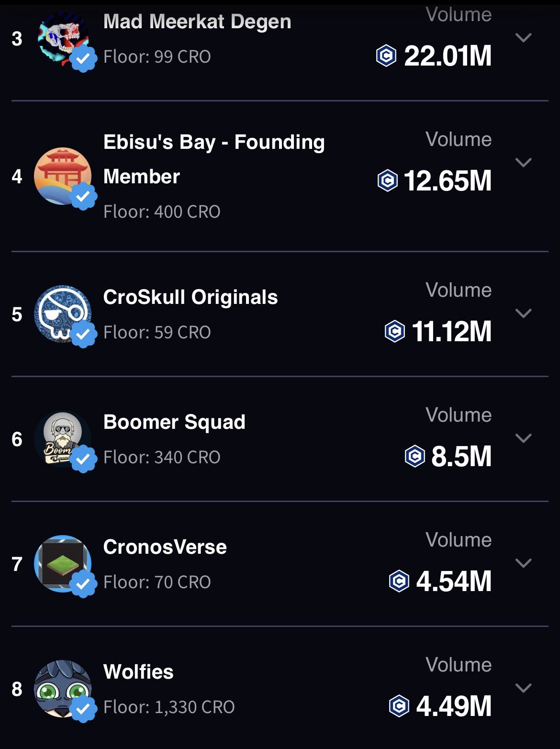Viewport: 560px width, 749px height.
Task: Click the CroSkull Originals collection title
Action: (x=190, y=297)
